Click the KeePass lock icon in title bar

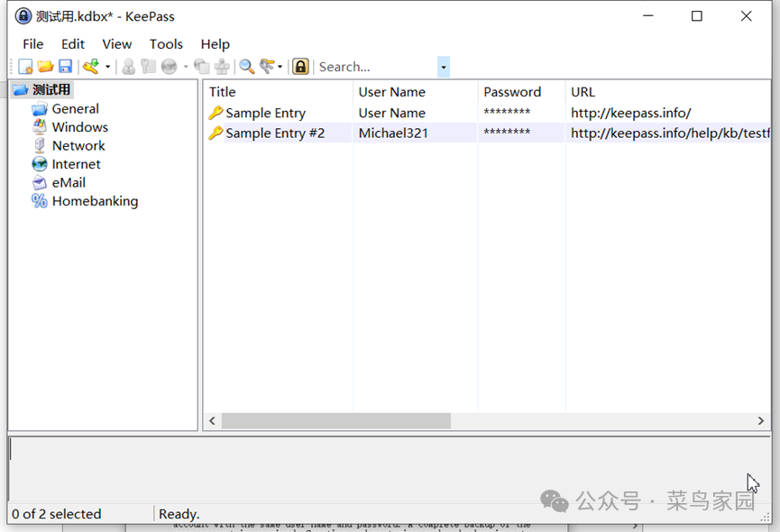point(23,16)
